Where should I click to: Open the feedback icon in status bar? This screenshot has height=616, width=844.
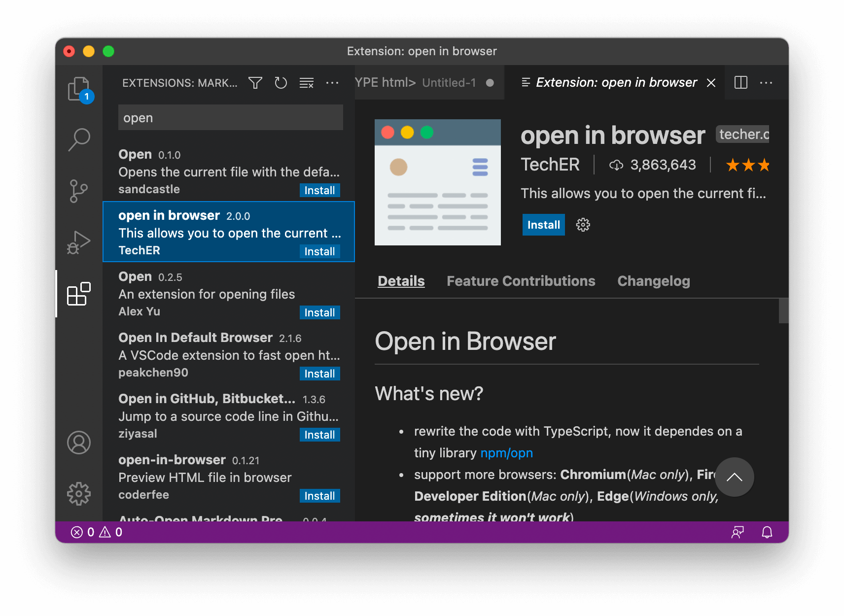click(x=738, y=532)
